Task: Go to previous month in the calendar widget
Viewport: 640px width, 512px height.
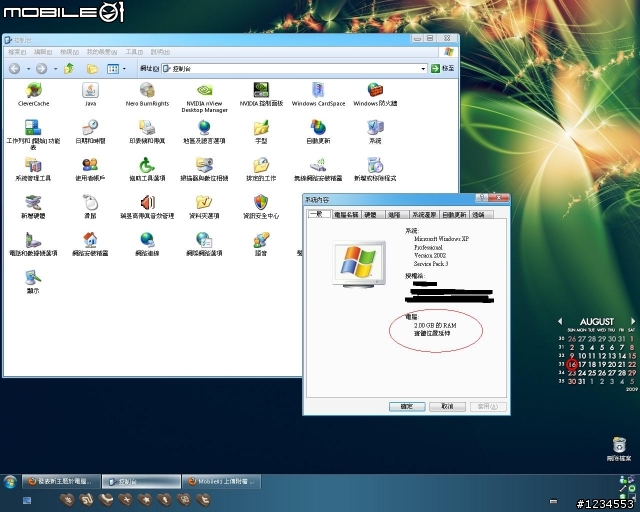Action: (x=560, y=321)
